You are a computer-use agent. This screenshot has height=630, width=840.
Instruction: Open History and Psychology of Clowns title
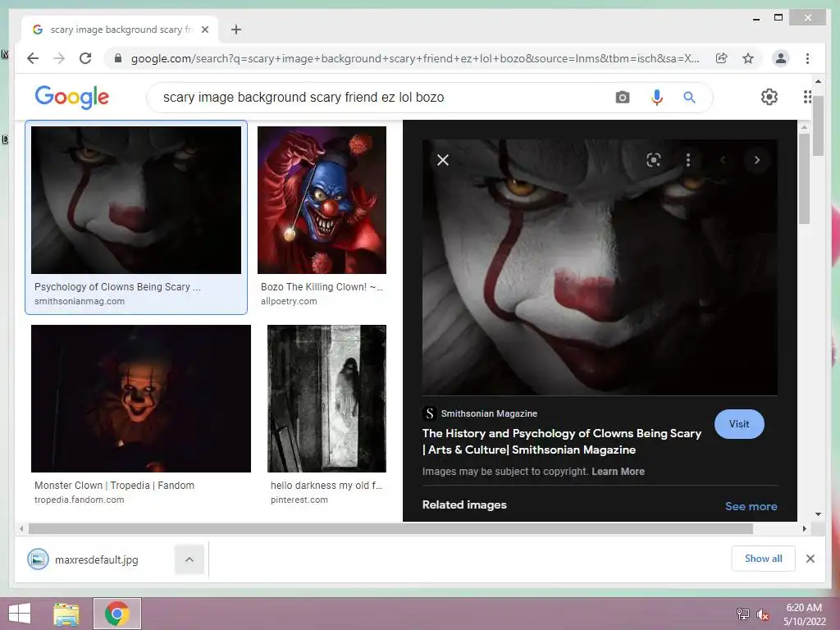(561, 441)
